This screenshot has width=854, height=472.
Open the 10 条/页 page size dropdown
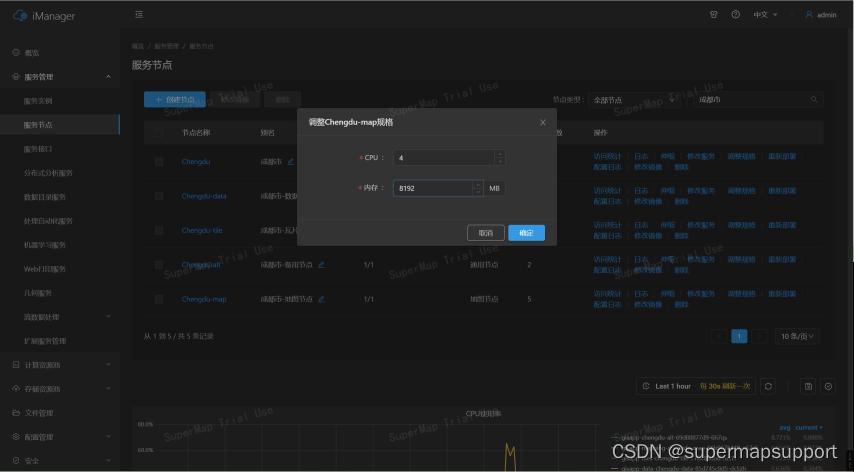click(x=797, y=336)
